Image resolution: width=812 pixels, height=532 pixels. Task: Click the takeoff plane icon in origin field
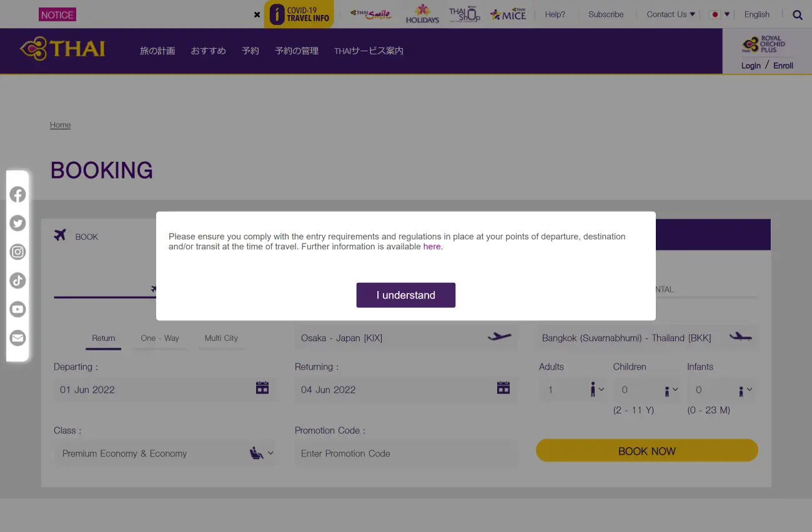[x=500, y=337]
